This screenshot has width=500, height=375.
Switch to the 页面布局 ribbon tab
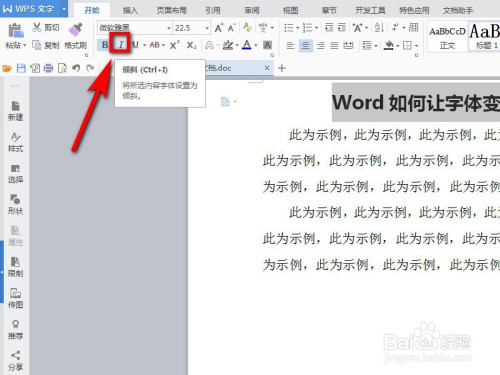click(171, 10)
